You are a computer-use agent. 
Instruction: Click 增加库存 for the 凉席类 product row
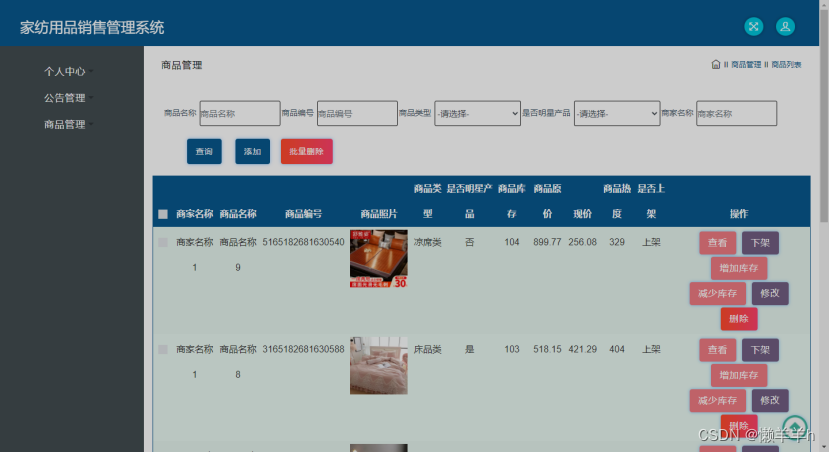coord(738,268)
